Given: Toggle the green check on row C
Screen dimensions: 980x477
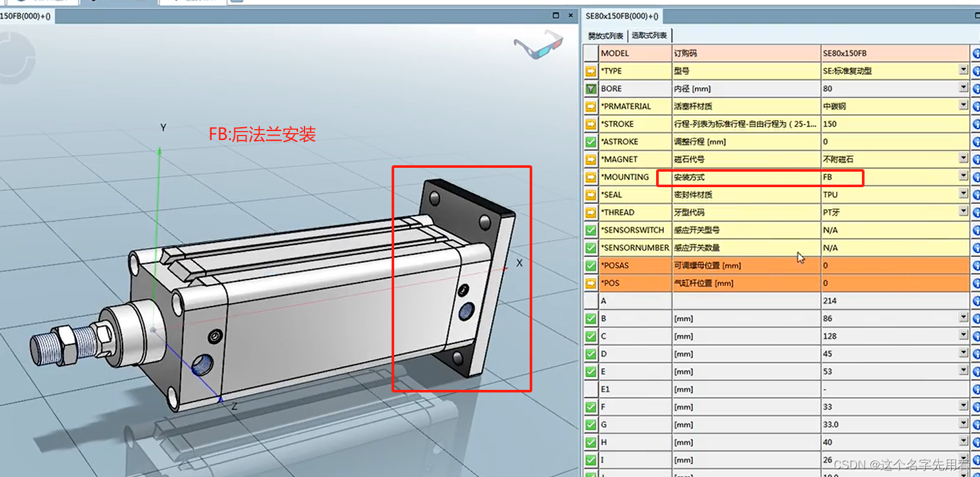Looking at the screenshot, I should click(590, 336).
